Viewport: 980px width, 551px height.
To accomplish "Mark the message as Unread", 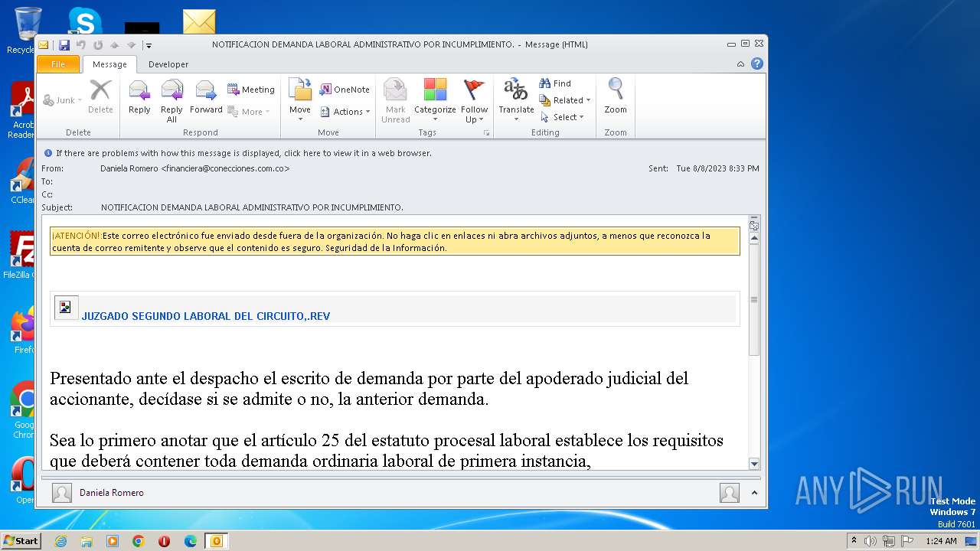I will point(395,101).
